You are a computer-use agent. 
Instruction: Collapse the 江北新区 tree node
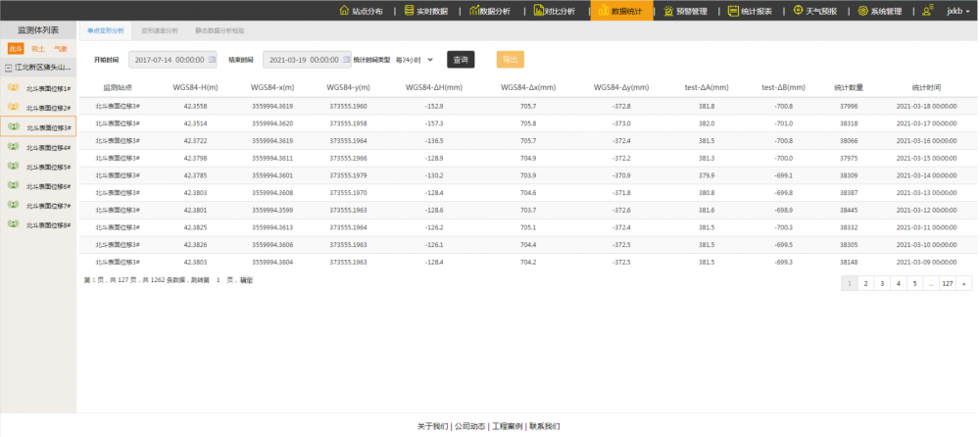(x=8, y=69)
